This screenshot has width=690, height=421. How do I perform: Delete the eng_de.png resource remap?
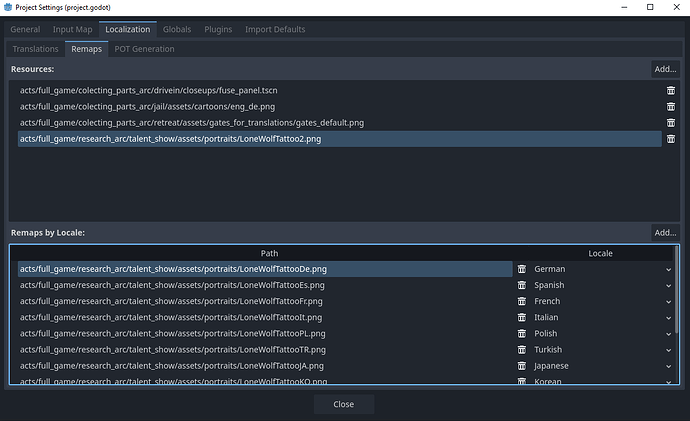pos(671,106)
